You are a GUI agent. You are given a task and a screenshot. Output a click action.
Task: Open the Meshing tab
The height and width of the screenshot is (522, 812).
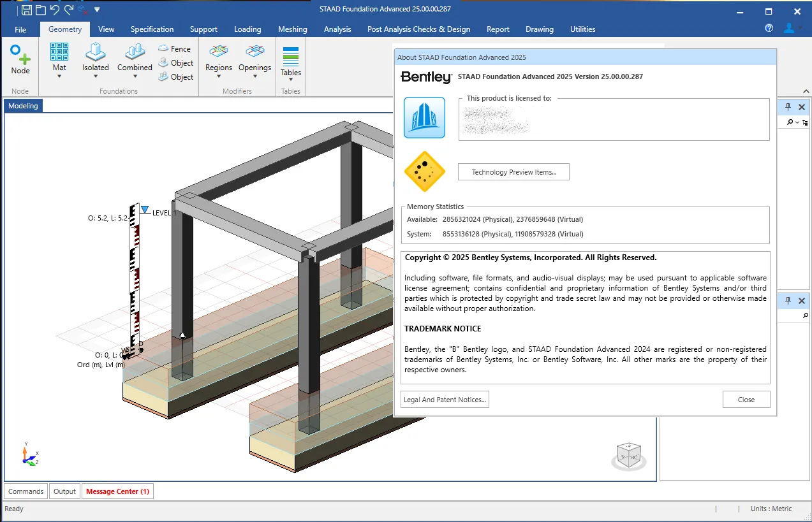coord(293,29)
